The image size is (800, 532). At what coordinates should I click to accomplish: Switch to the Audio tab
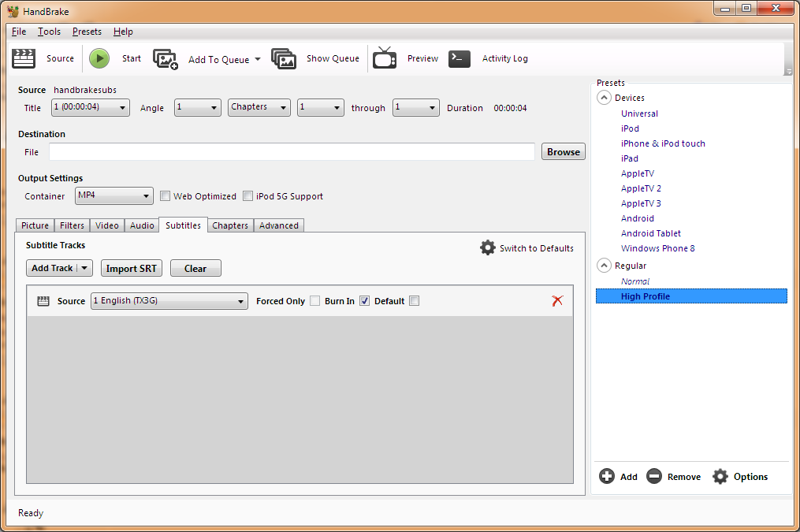coord(142,225)
